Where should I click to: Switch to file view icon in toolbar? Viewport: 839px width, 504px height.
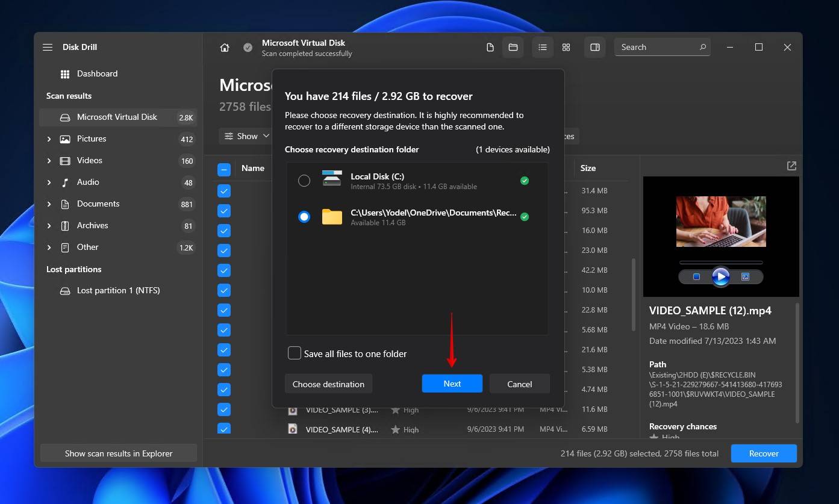[490, 47]
